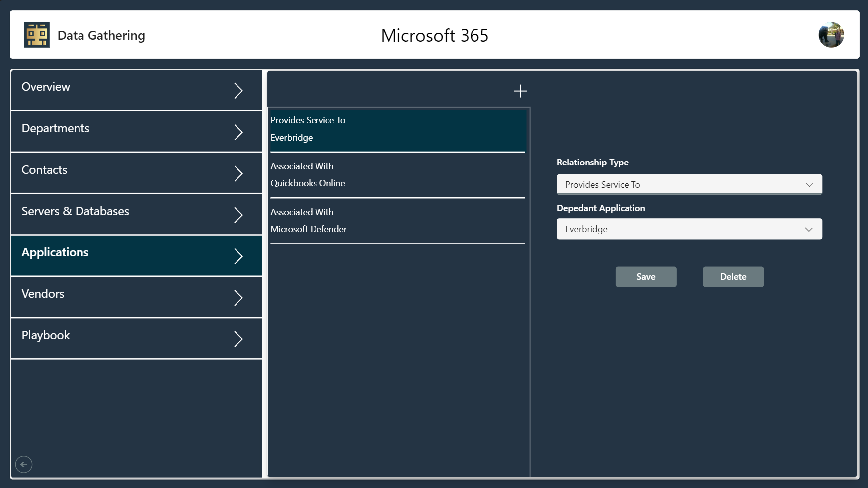Viewport: 868px width, 488px height.
Task: Delete the selected relationship
Action: (733, 277)
